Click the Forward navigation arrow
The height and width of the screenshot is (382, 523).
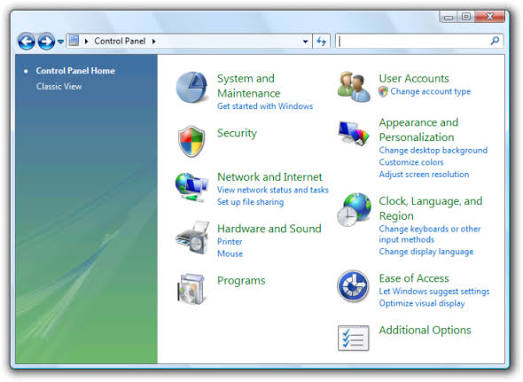click(46, 41)
